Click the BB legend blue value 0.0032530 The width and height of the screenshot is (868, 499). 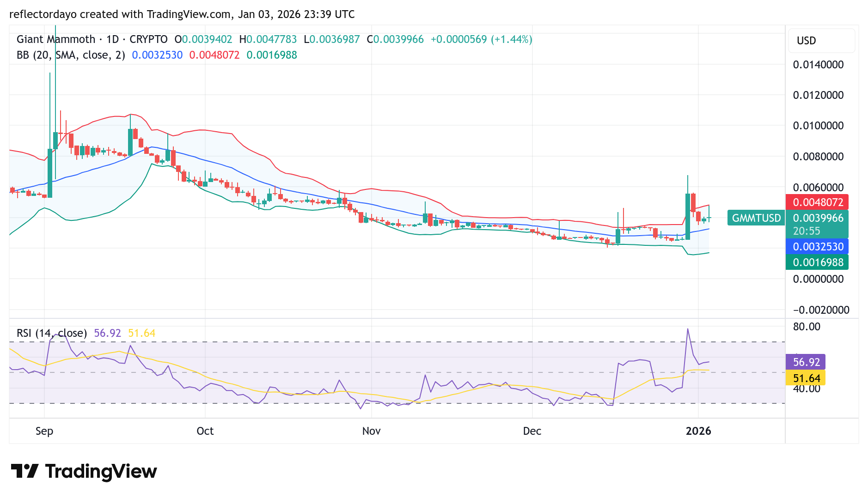tap(157, 55)
